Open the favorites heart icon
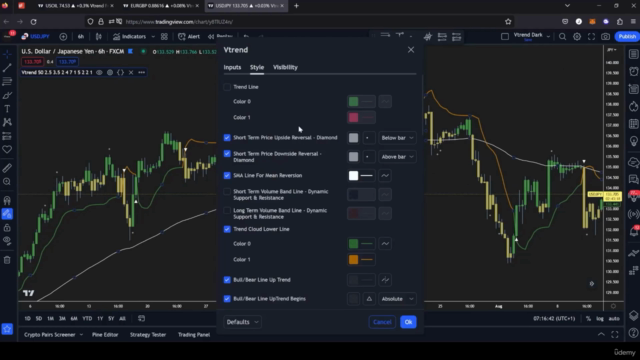Image resolution: width=640 pixels, height=360 pixels. 7,149
